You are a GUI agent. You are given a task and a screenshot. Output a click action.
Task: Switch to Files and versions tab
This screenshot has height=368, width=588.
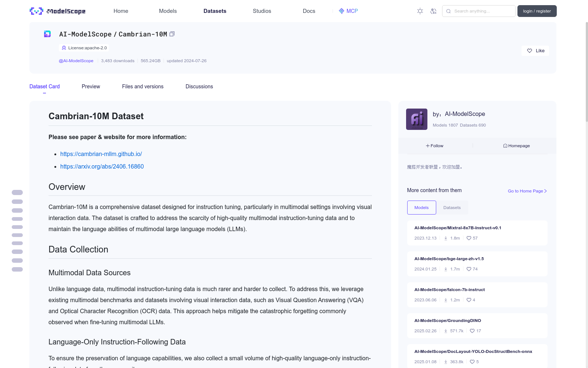(x=143, y=86)
